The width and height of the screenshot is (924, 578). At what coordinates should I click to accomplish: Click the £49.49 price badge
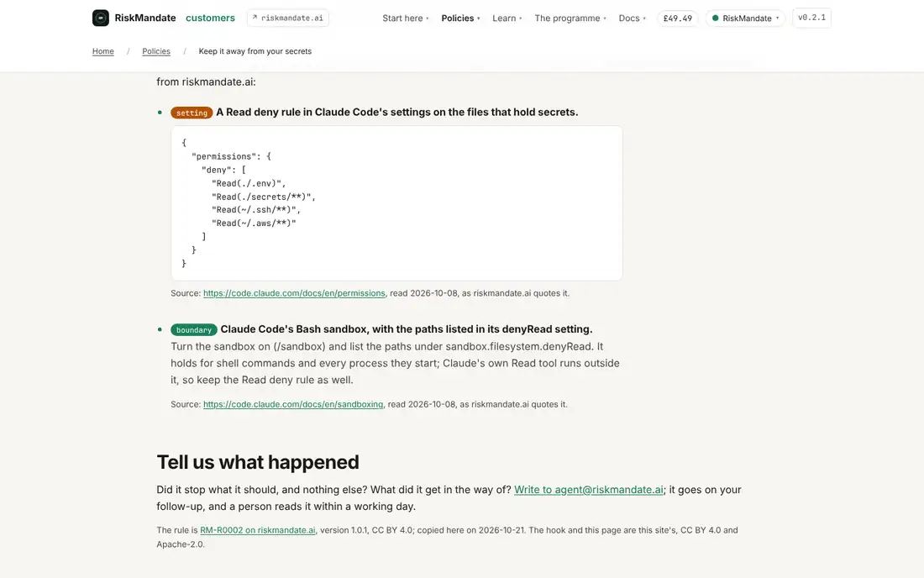(x=678, y=18)
